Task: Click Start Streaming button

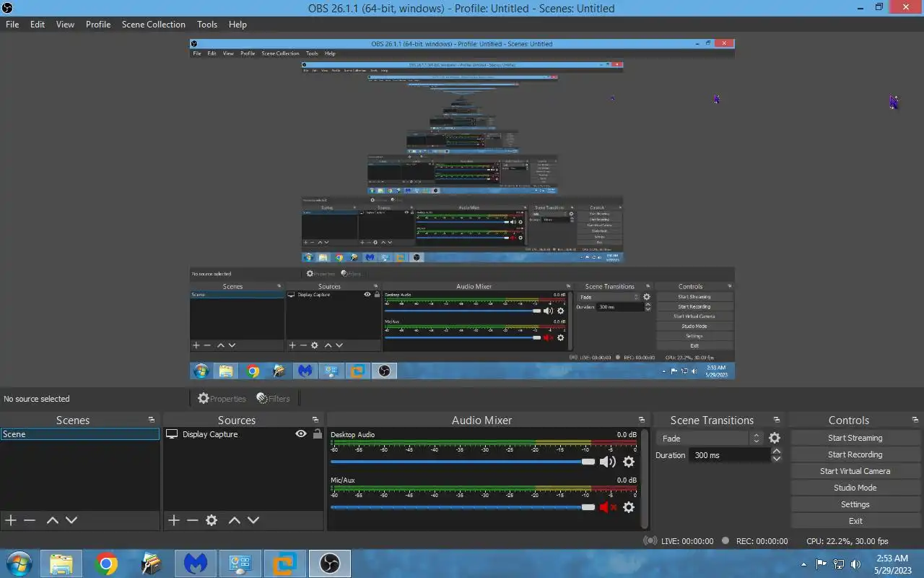Action: tap(855, 438)
